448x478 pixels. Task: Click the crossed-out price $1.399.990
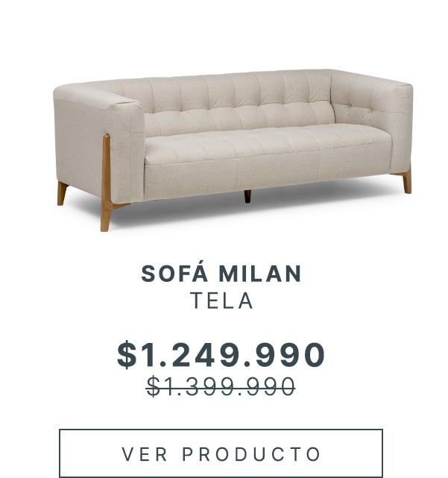click(x=221, y=386)
